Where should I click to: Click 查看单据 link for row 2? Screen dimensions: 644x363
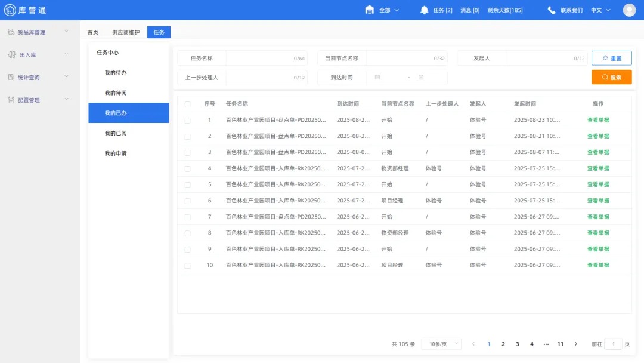click(598, 136)
